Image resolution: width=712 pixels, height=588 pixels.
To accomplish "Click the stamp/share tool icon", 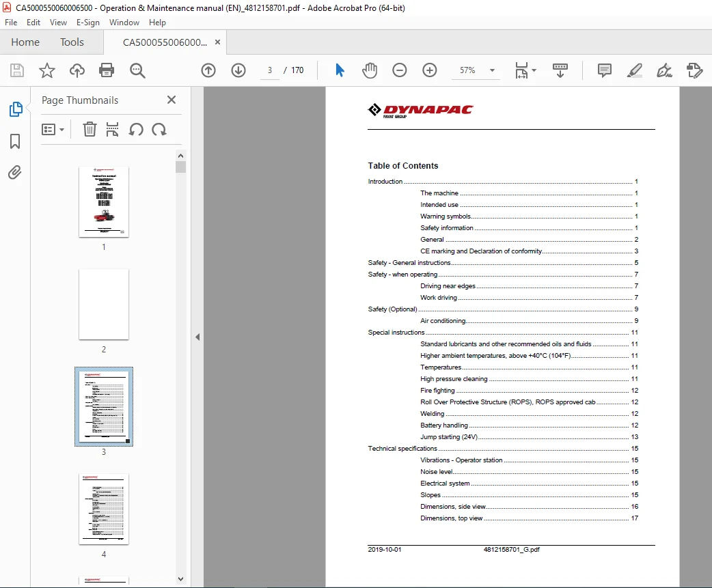I will (x=694, y=70).
